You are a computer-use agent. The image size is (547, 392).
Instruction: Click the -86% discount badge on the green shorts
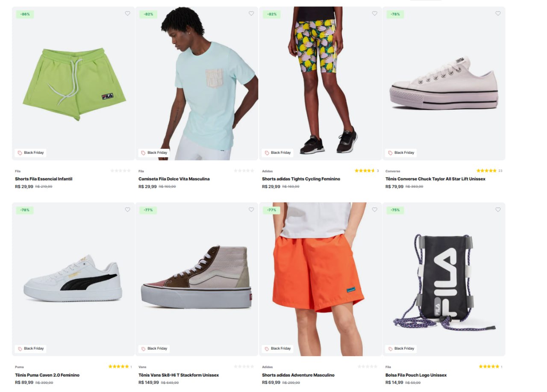[x=25, y=14]
